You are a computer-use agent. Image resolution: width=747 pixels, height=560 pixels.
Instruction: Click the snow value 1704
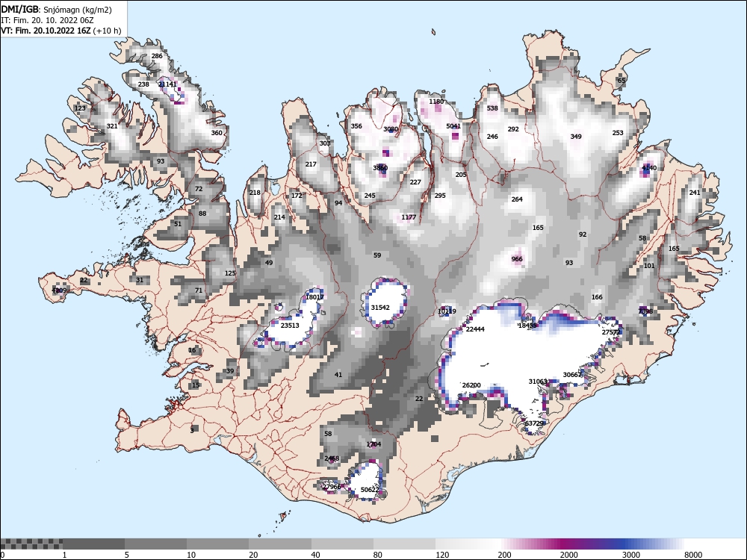[373, 444]
